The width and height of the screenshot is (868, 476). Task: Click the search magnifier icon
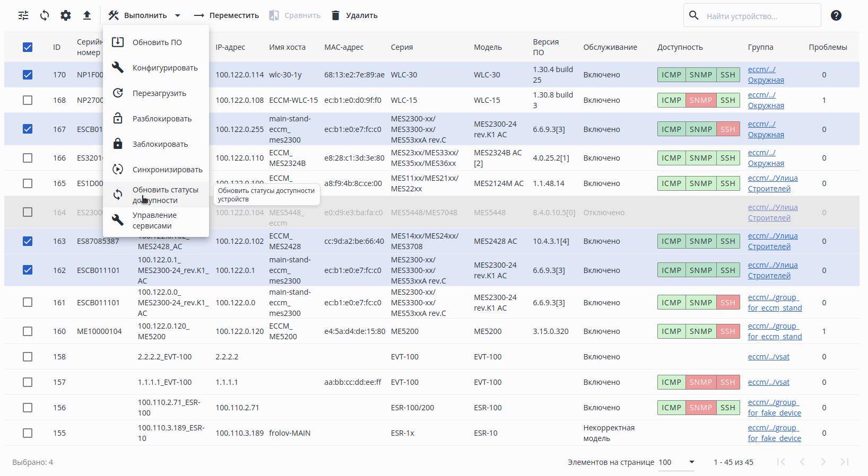coord(694,15)
